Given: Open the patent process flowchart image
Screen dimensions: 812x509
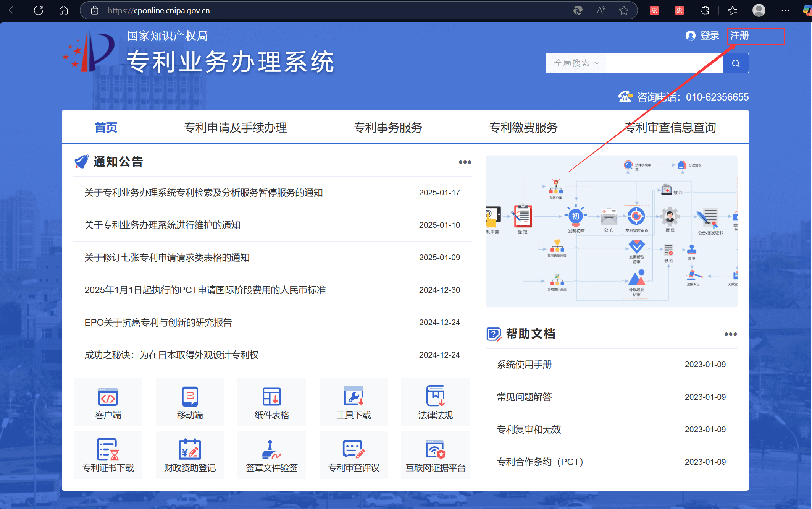Looking at the screenshot, I should click(x=611, y=231).
